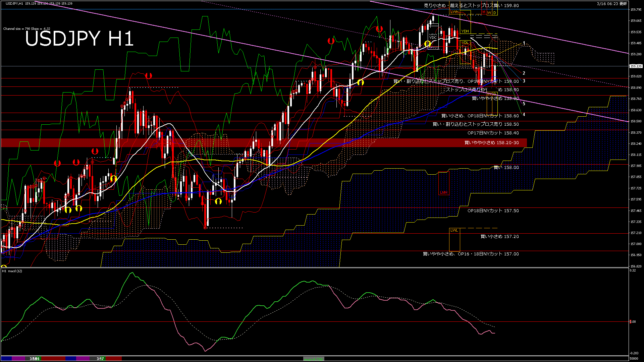The image size is (644, 362).
Task: Click the "OP18日NYカット 157.50" label
Action: 493,210
